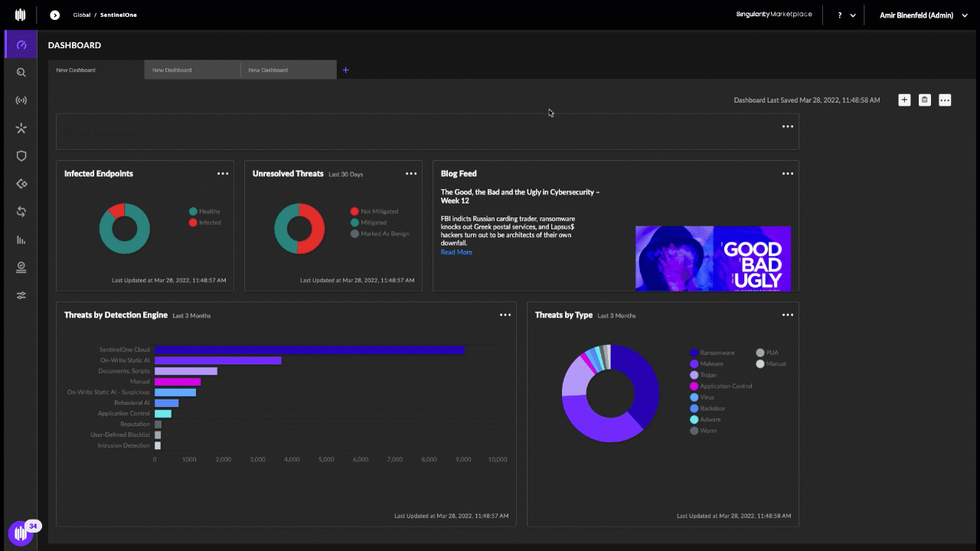980x551 pixels.
Task: Add a new dashboard tab with plus
Action: (x=346, y=70)
